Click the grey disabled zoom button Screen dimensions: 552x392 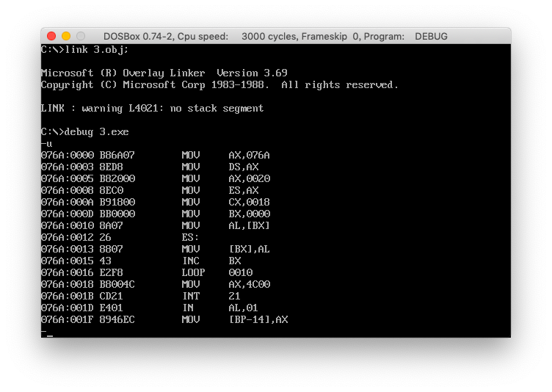pos(81,36)
